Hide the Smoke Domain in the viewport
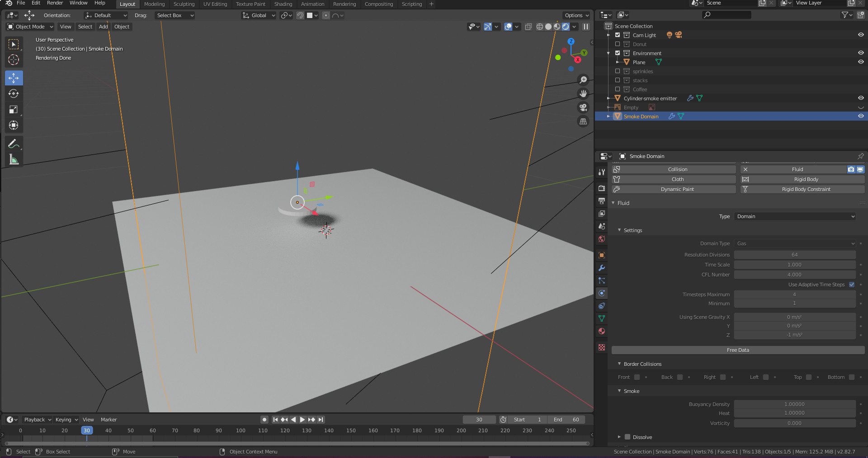 pos(861,116)
